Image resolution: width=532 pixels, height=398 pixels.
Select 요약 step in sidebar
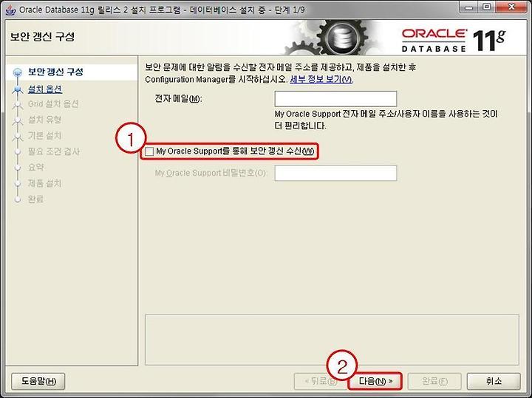pyautogui.click(x=36, y=168)
